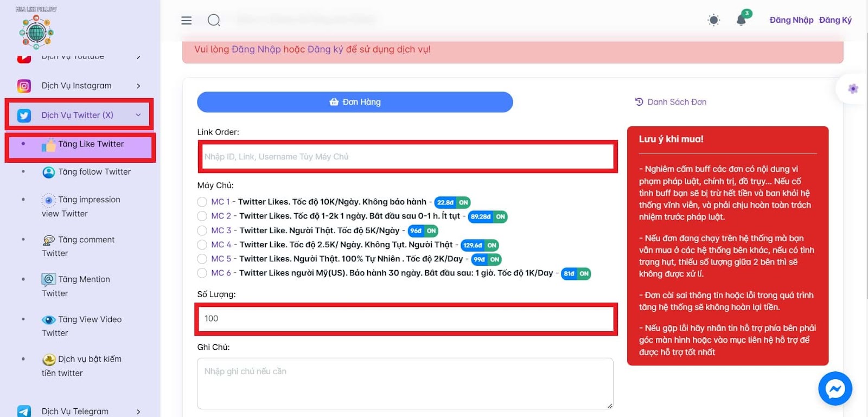The height and width of the screenshot is (417, 868).
Task: Select server MC 1 radio button
Action: click(x=202, y=202)
